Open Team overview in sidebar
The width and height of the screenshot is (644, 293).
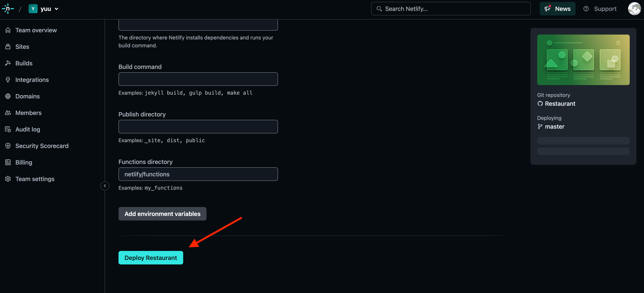tap(36, 30)
